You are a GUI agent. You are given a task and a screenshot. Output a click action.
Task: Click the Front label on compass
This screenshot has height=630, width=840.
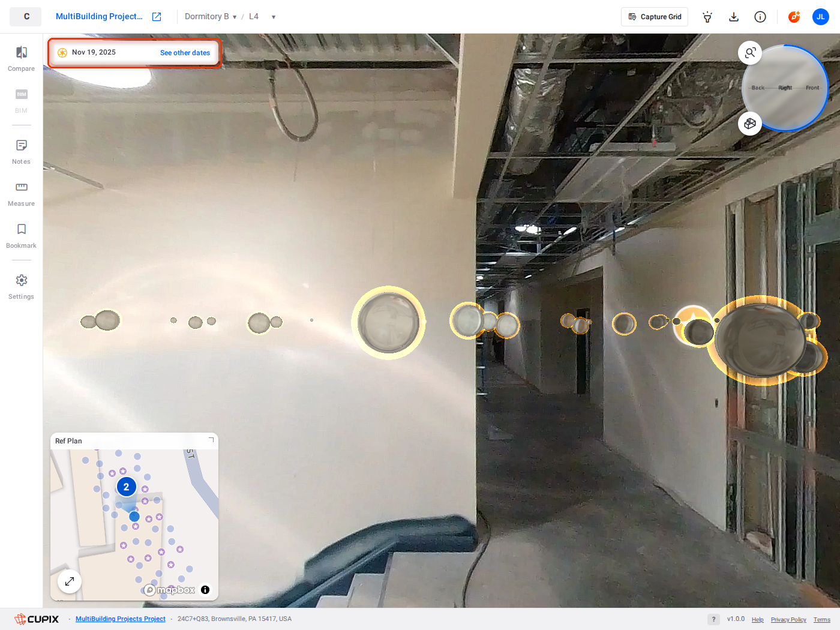(812, 88)
